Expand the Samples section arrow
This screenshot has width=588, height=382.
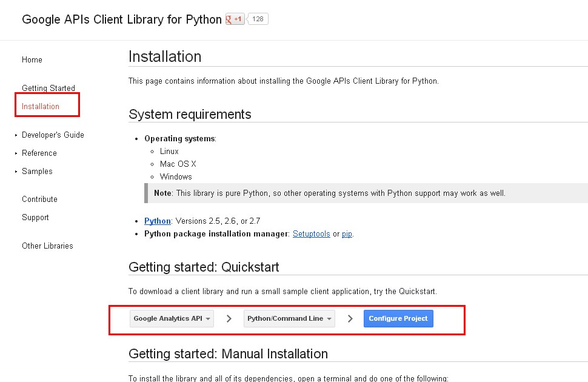(x=16, y=172)
